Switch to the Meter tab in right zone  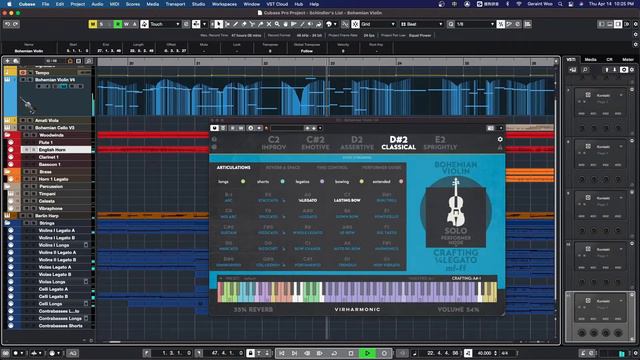[x=628, y=60]
